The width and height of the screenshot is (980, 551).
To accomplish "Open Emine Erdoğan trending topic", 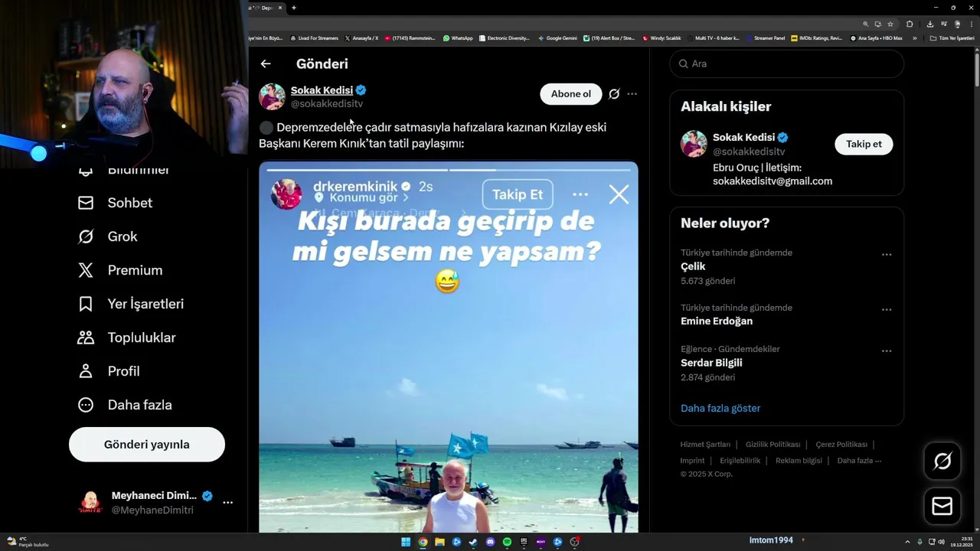I will click(717, 321).
